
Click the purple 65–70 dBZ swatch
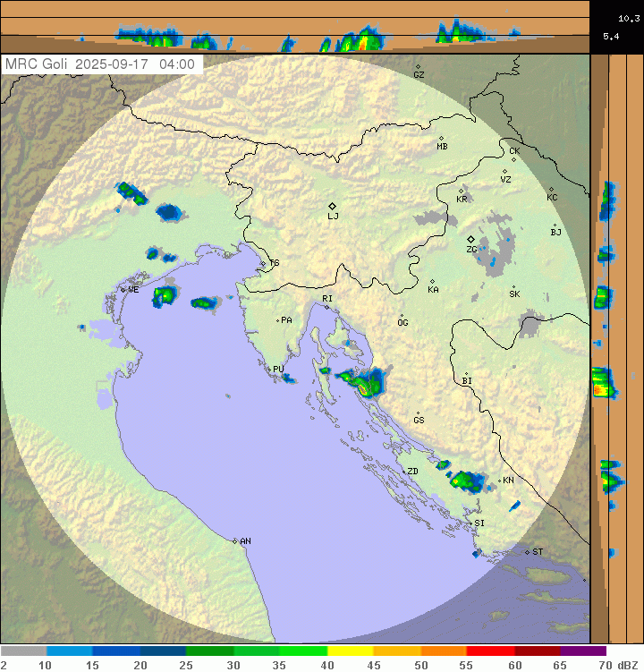[x=583, y=651]
